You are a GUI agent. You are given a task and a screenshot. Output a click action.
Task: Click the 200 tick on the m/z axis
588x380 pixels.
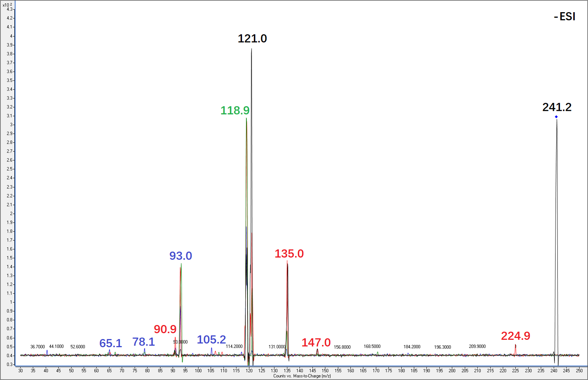[452, 370]
